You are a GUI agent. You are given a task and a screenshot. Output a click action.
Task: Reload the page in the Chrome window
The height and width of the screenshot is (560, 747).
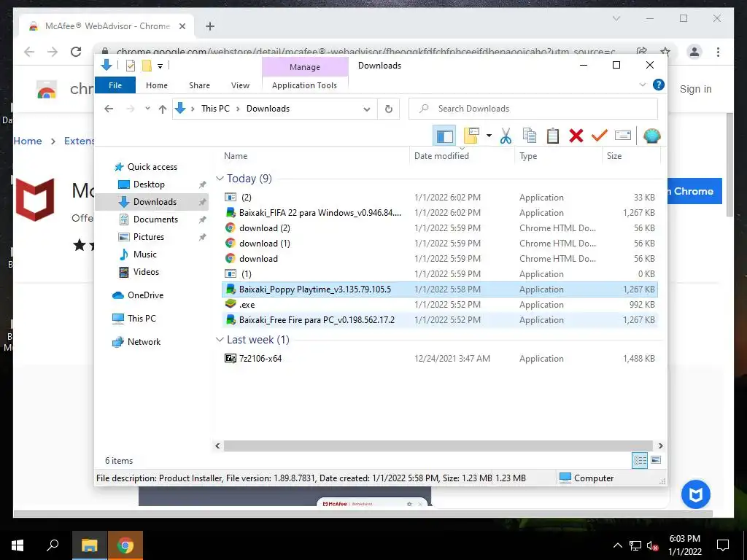click(x=76, y=52)
